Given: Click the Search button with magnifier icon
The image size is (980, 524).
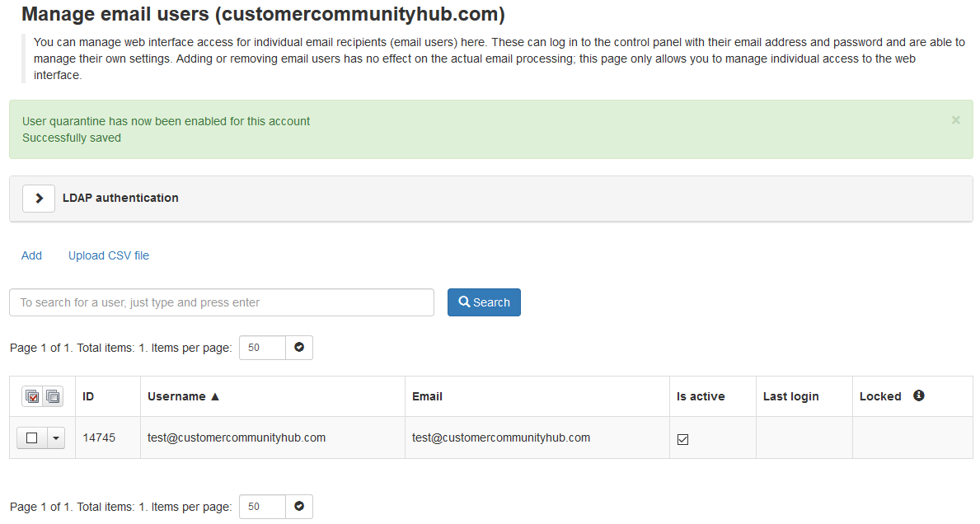Looking at the screenshot, I should tap(484, 302).
